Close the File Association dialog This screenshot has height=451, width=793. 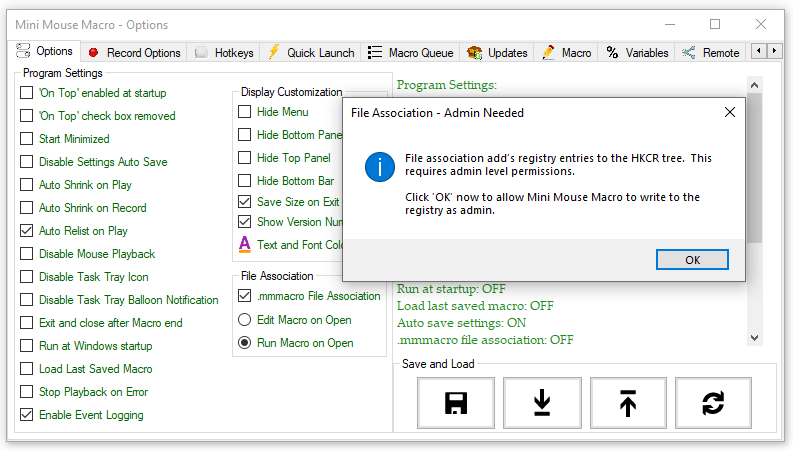pyautogui.click(x=729, y=112)
